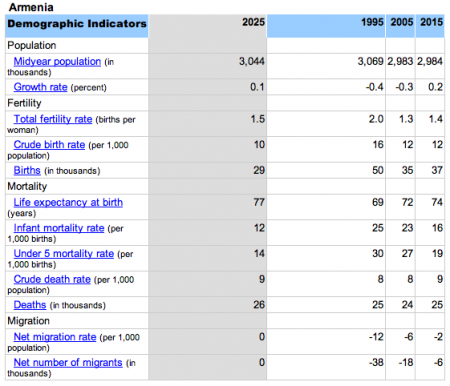Viewport: 450px width, 386px height.
Task: Open Life expectancy at birth link
Action: coord(68,202)
